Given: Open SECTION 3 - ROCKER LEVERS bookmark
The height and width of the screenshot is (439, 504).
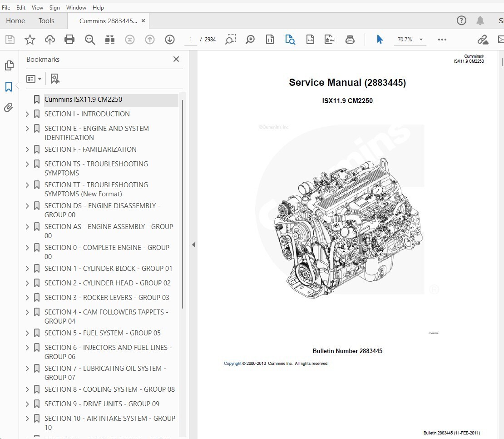Looking at the screenshot, I should 107,298.
